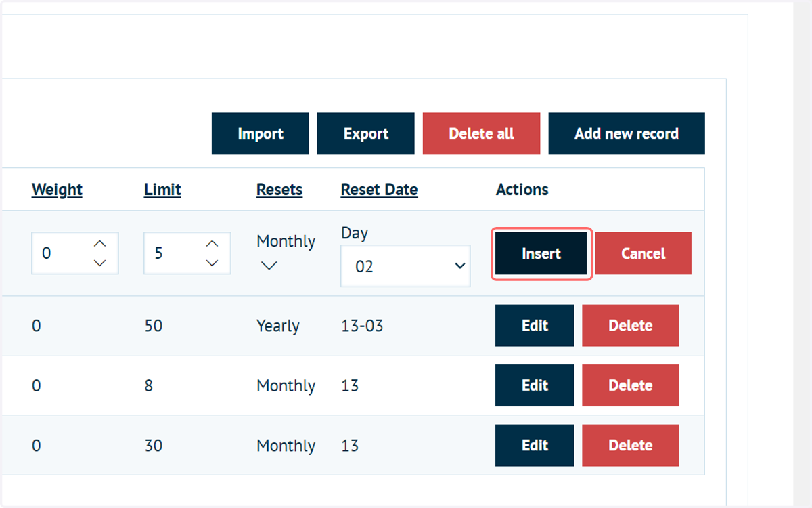
Task: Click the red Delete all button
Action: (x=482, y=133)
